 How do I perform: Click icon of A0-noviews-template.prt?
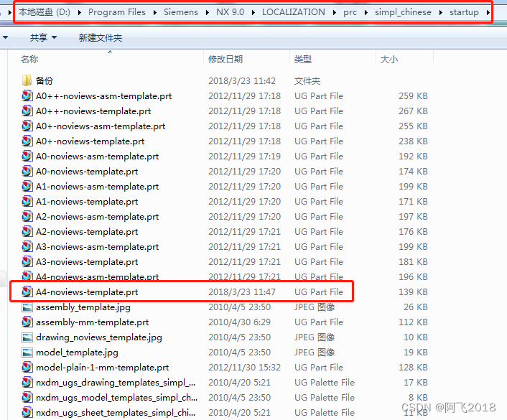27,172
